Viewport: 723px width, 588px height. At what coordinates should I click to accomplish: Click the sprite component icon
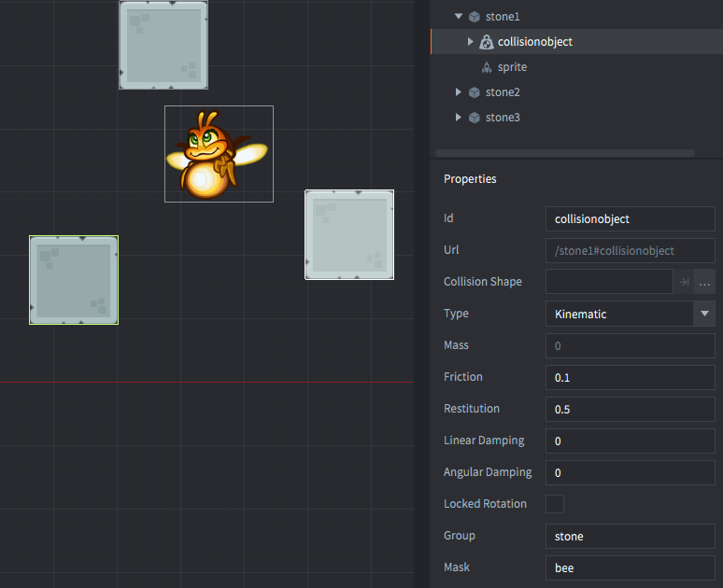(x=487, y=67)
